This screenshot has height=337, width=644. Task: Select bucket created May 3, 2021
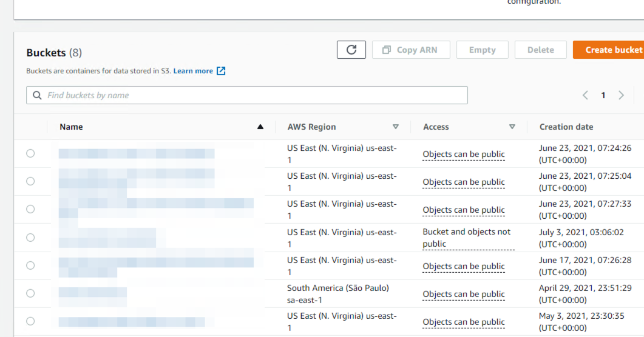tap(30, 321)
